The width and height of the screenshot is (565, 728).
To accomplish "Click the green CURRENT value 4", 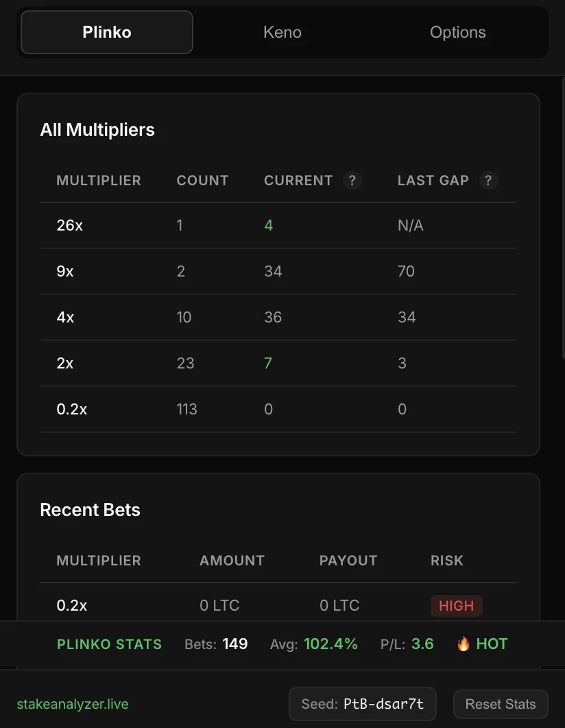I will click(267, 225).
